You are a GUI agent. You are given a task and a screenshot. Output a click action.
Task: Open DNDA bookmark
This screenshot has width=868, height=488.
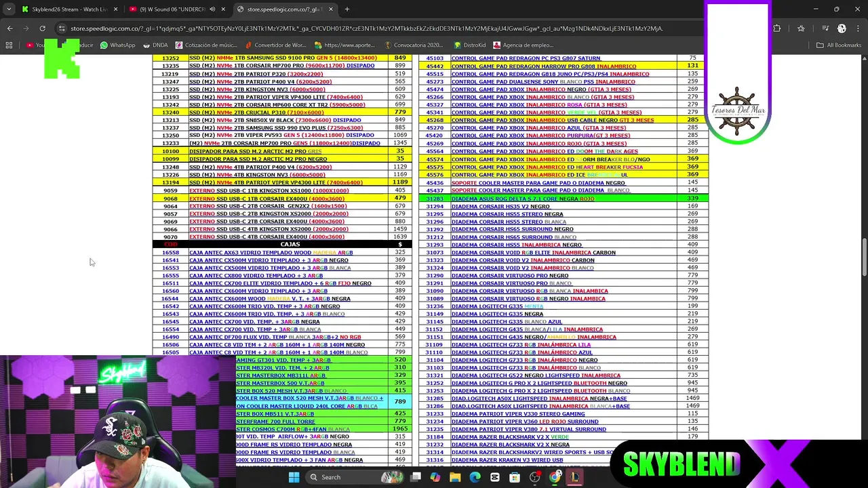(155, 45)
